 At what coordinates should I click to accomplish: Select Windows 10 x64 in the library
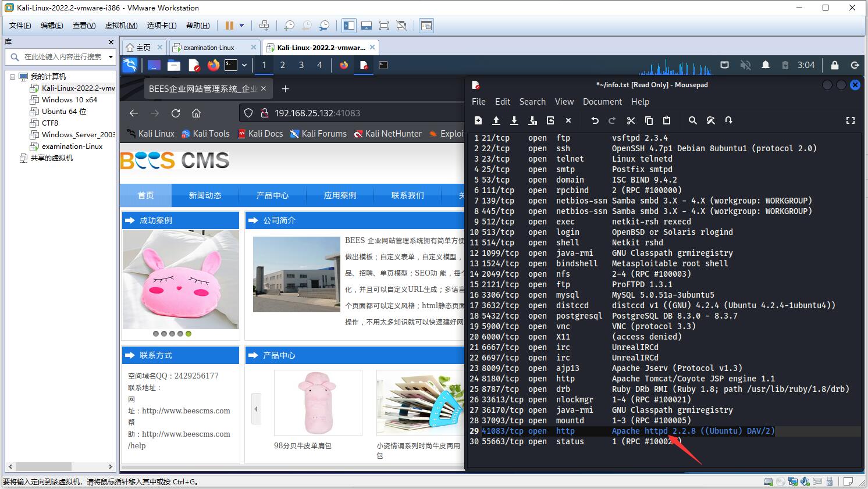pos(69,100)
